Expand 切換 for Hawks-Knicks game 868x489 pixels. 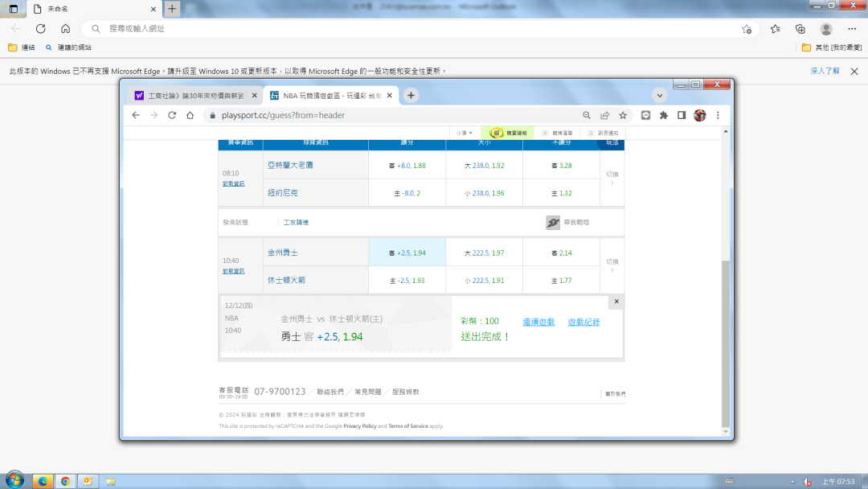pyautogui.click(x=612, y=178)
